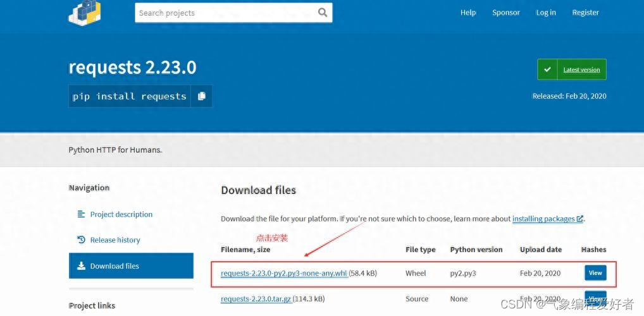Click the Wheel file type cell

pyautogui.click(x=416, y=273)
